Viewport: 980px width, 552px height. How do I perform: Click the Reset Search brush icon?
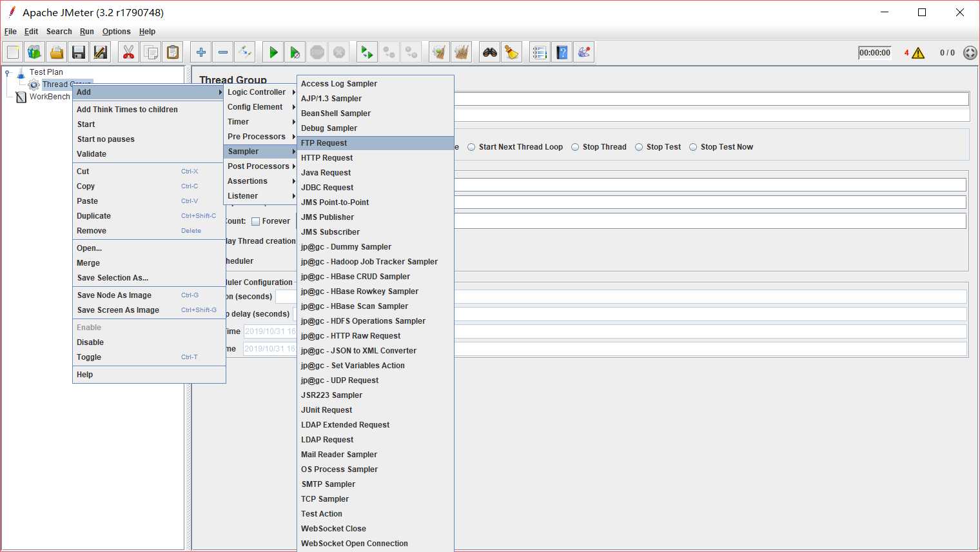point(512,52)
